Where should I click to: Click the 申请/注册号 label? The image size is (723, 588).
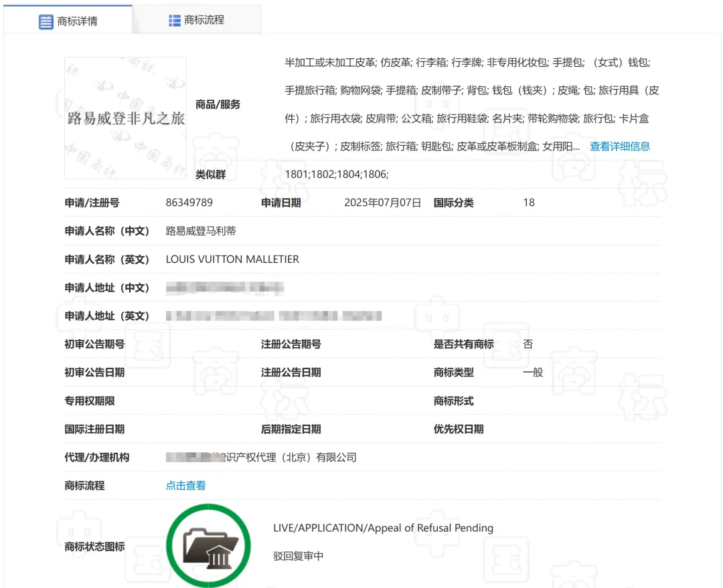pyautogui.click(x=92, y=203)
